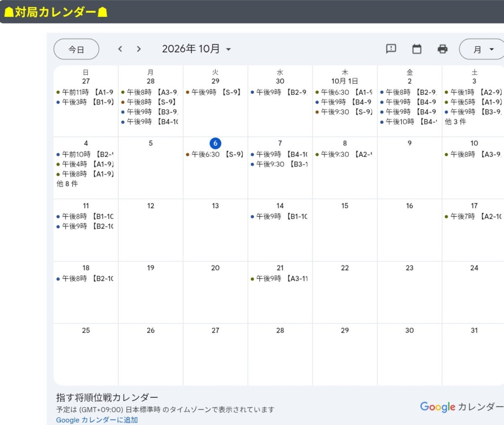The image size is (504, 425).
Task: Open the 午後6:30【A1-9 event on 10月 1日
Action: 344,92
